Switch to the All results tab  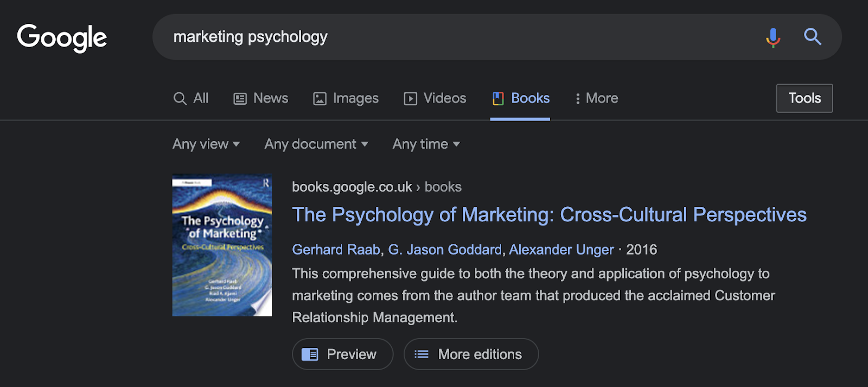191,98
